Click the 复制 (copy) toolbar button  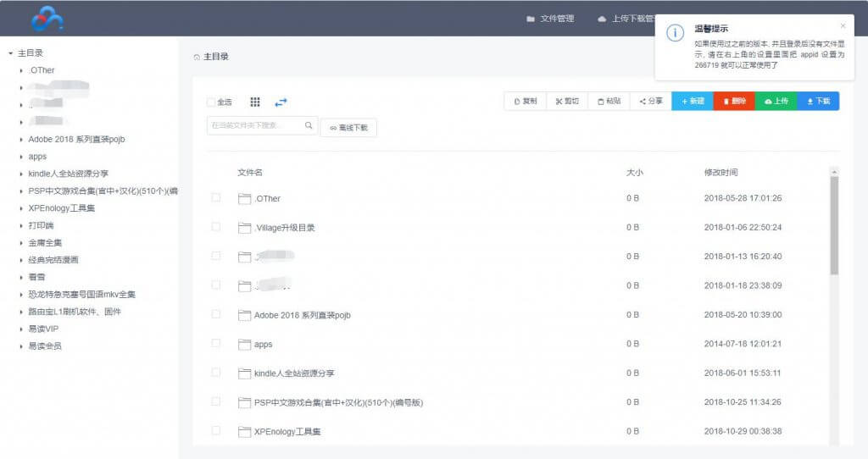(x=525, y=101)
